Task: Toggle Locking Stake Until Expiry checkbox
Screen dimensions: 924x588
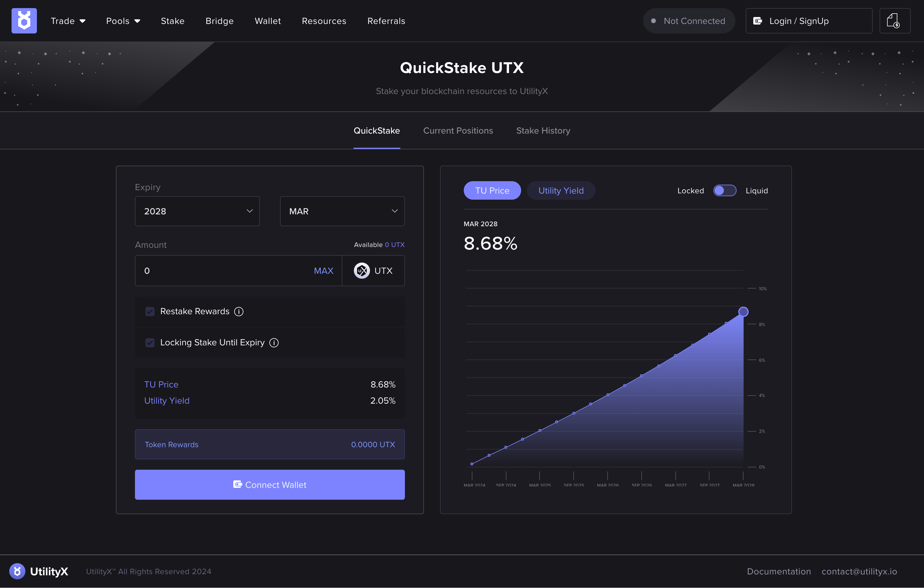Action: pos(150,342)
